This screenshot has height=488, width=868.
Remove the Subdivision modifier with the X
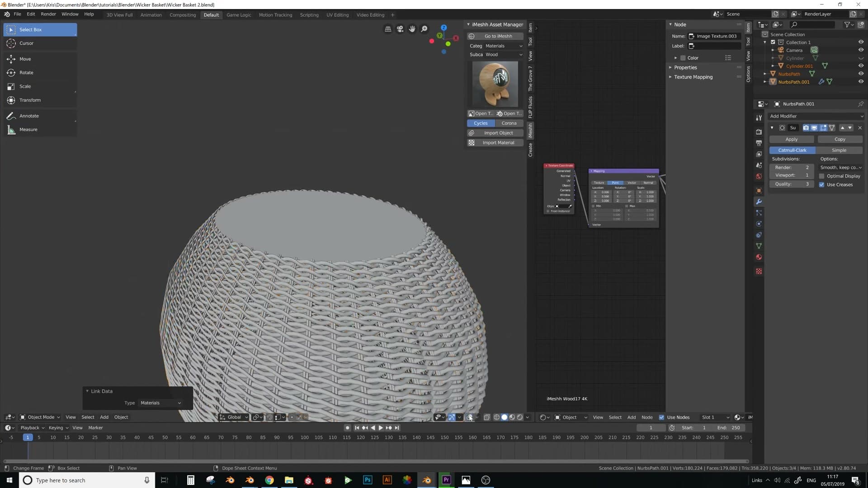(860, 128)
